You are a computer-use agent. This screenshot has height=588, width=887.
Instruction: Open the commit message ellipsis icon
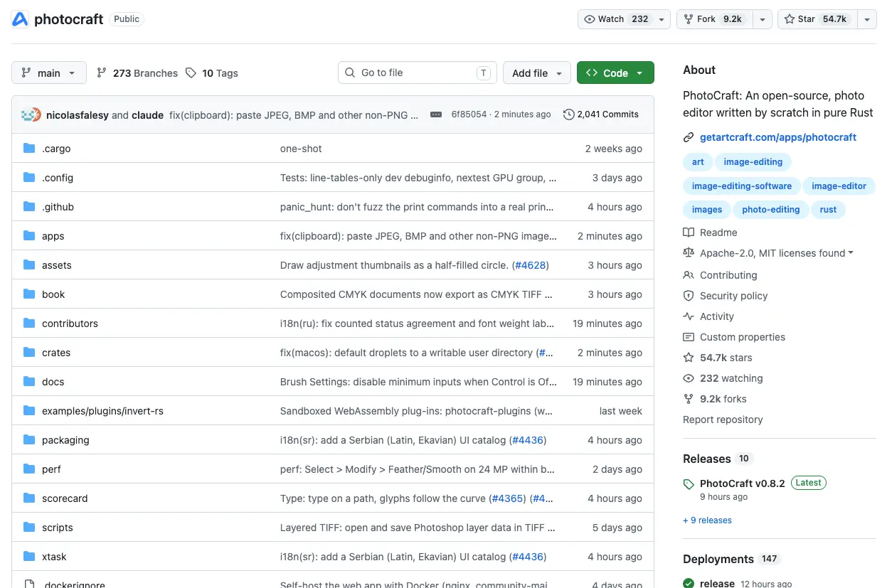pyautogui.click(x=436, y=114)
